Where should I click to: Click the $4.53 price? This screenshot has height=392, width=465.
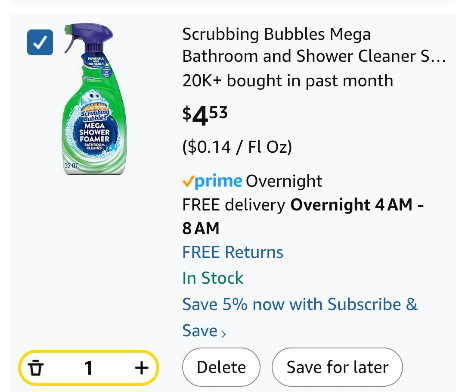coord(205,115)
